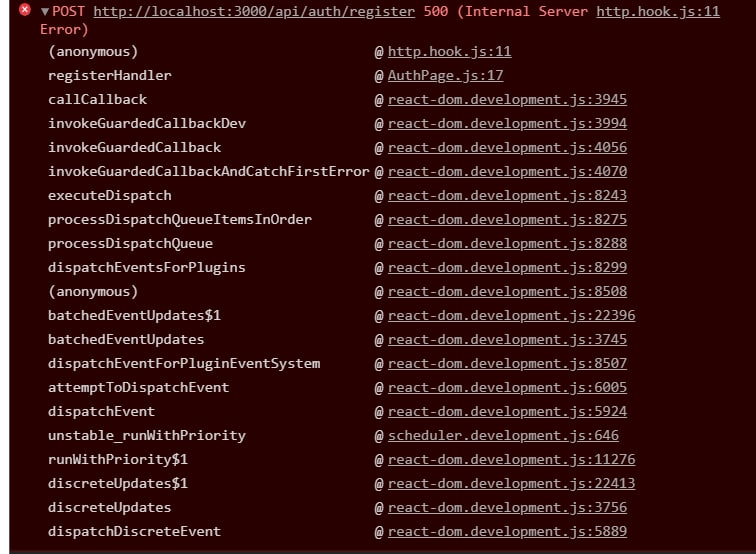Viewport: 756px width, 554px height.
Task: Open scheduler.development.js:646 source link
Action: click(503, 435)
